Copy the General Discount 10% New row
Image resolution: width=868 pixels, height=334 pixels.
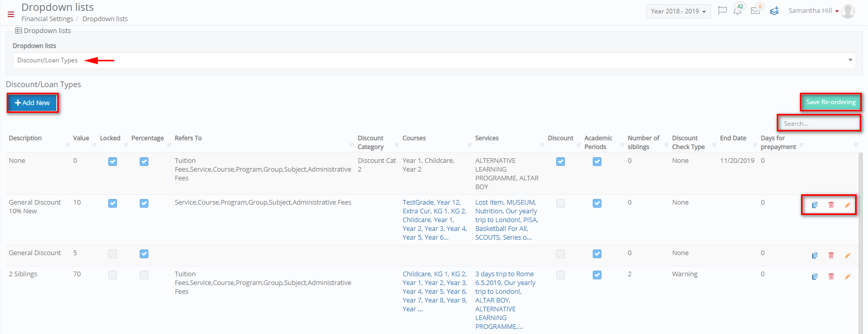point(815,205)
